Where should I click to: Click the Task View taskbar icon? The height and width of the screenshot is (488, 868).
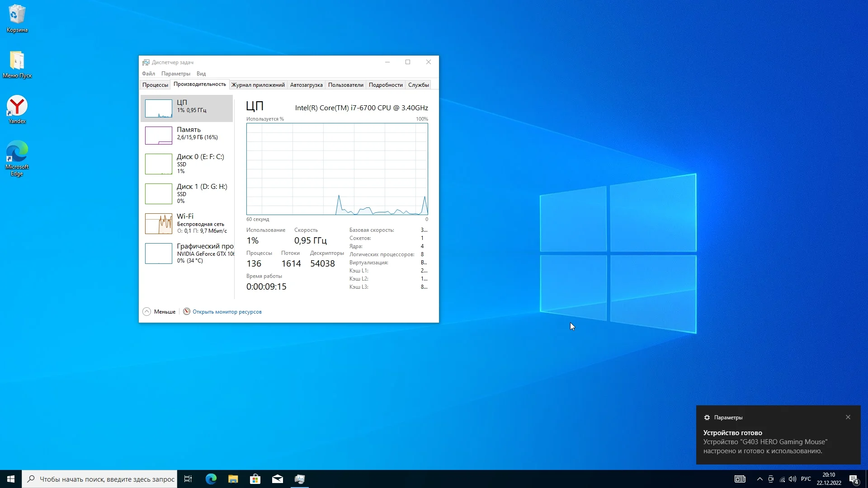coord(188,479)
